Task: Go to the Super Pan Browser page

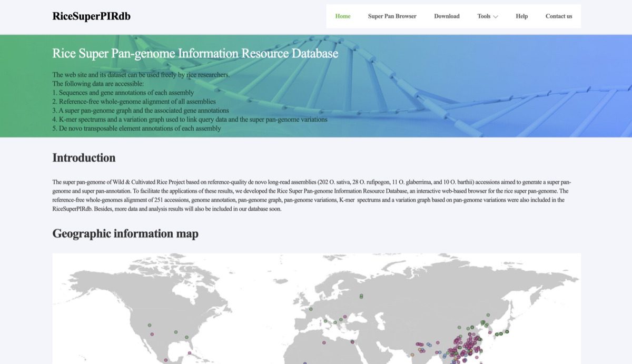Action: coord(392,16)
